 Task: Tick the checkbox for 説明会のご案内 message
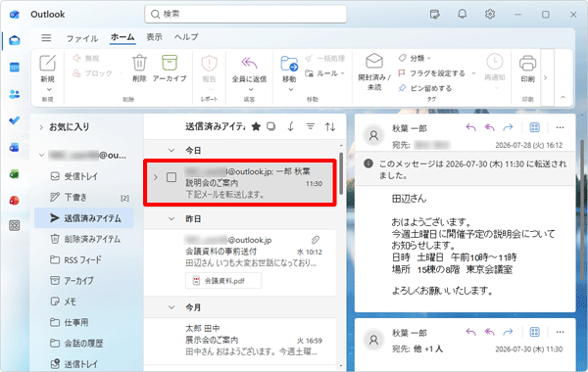tap(171, 177)
